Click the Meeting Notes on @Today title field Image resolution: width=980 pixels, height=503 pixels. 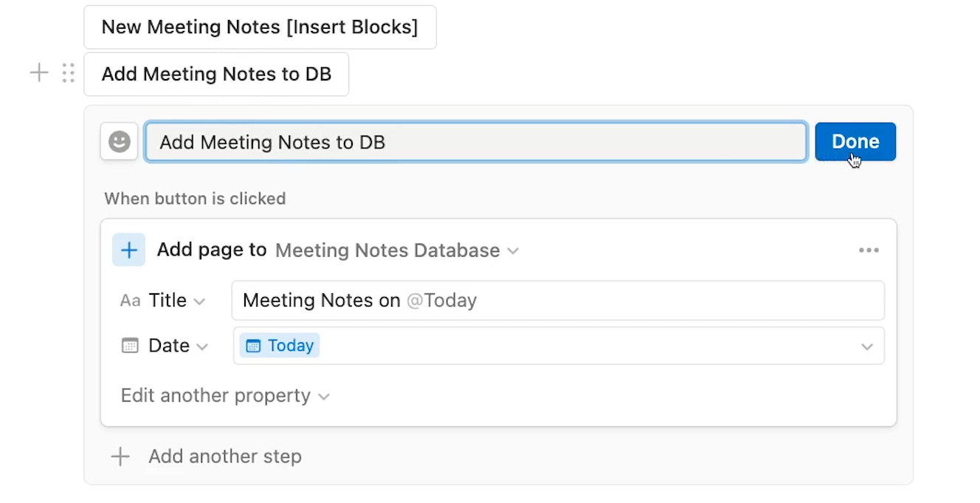[x=558, y=301]
